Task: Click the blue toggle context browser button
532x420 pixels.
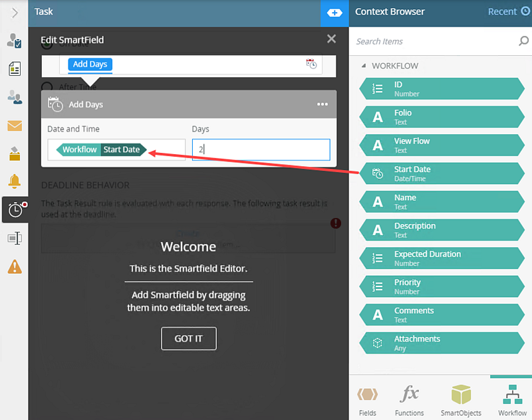Action: [334, 13]
